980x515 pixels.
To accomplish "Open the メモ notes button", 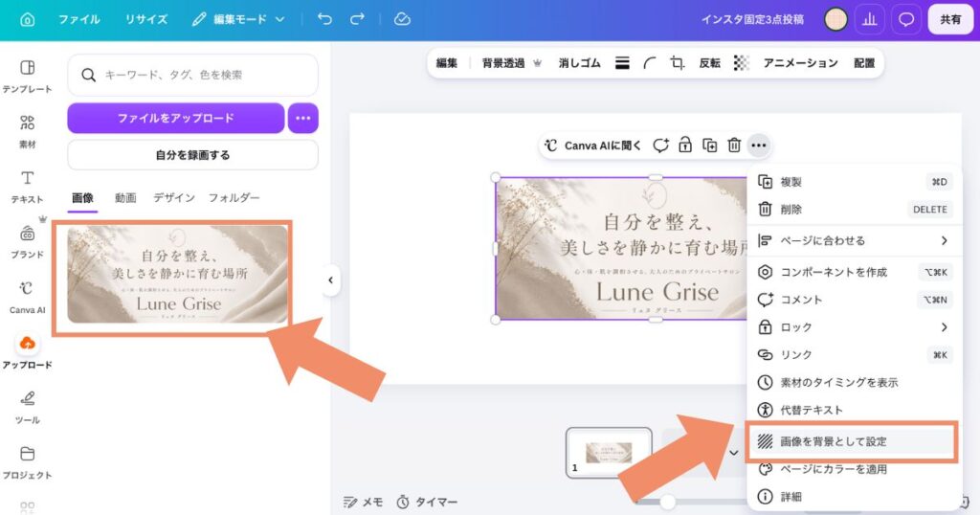I will (363, 502).
